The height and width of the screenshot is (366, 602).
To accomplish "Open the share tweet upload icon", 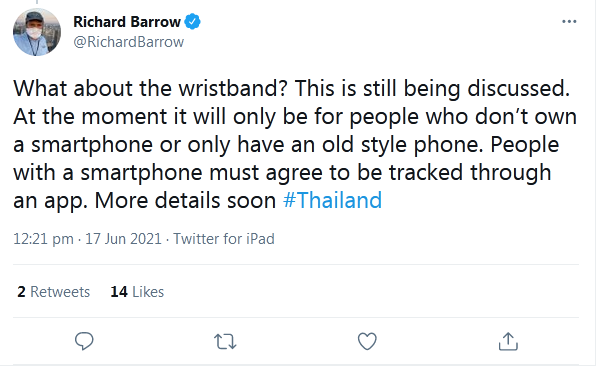I will tap(508, 341).
